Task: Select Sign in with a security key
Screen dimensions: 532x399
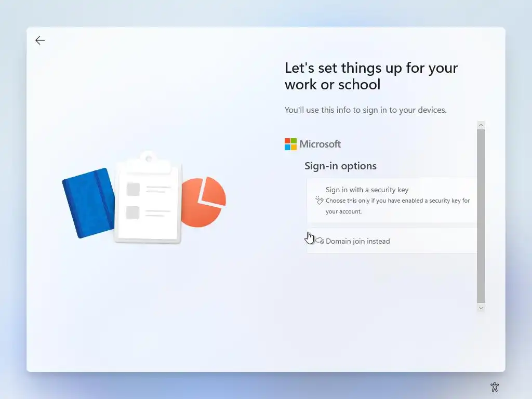Action: point(392,200)
